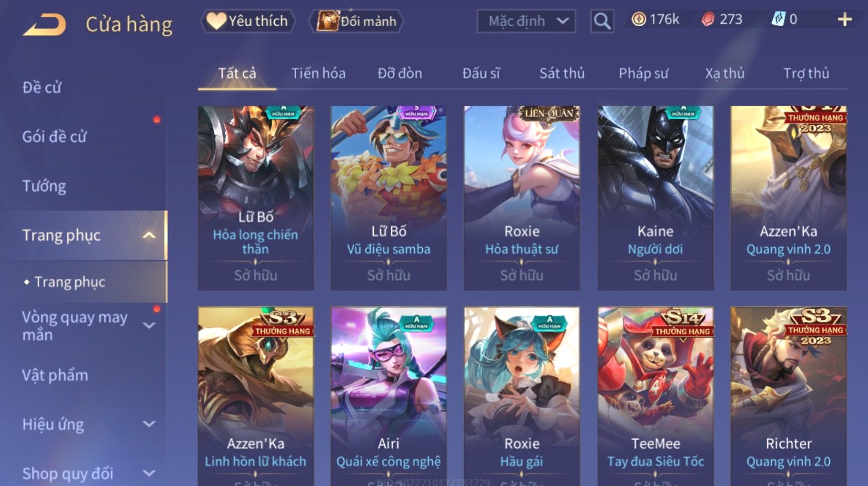Tap the blue voucher icon showing 0

pyautogui.click(x=778, y=20)
